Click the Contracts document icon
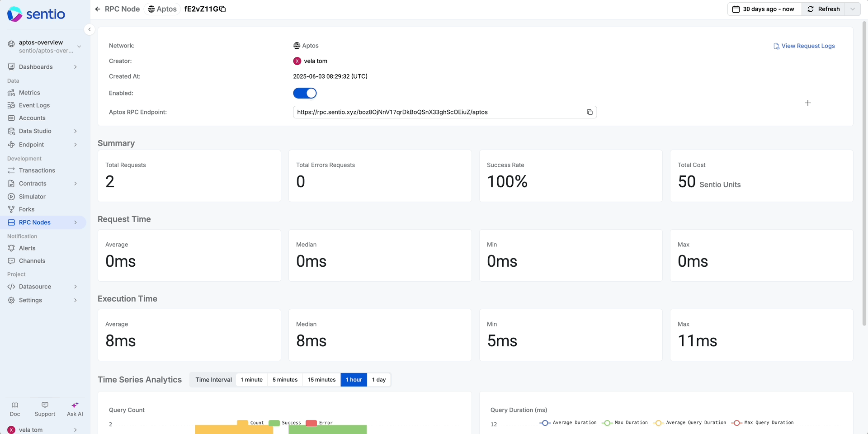The height and width of the screenshot is (434, 868). tap(11, 184)
